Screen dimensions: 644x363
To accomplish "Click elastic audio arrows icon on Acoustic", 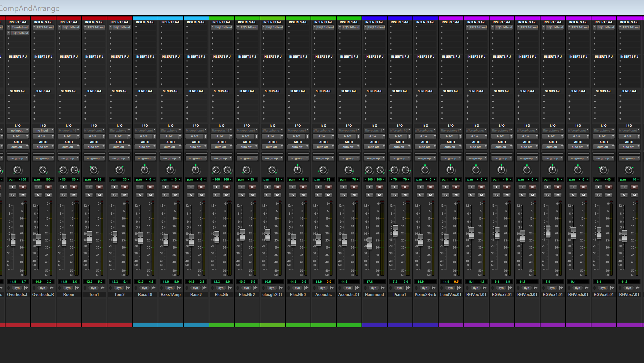I will [332, 288].
